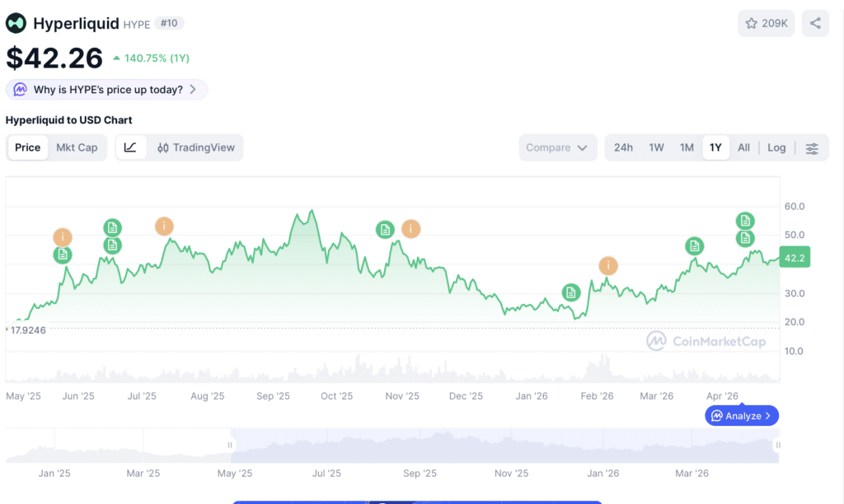The width and height of the screenshot is (844, 504).
Task: Expand Why is HYPE's price up today
Action: tap(106, 90)
